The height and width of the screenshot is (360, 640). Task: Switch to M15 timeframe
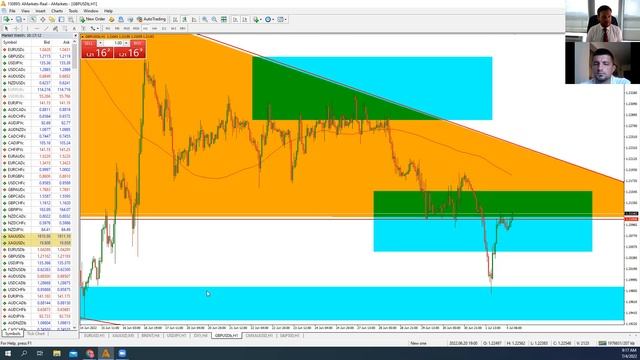click(x=127, y=29)
